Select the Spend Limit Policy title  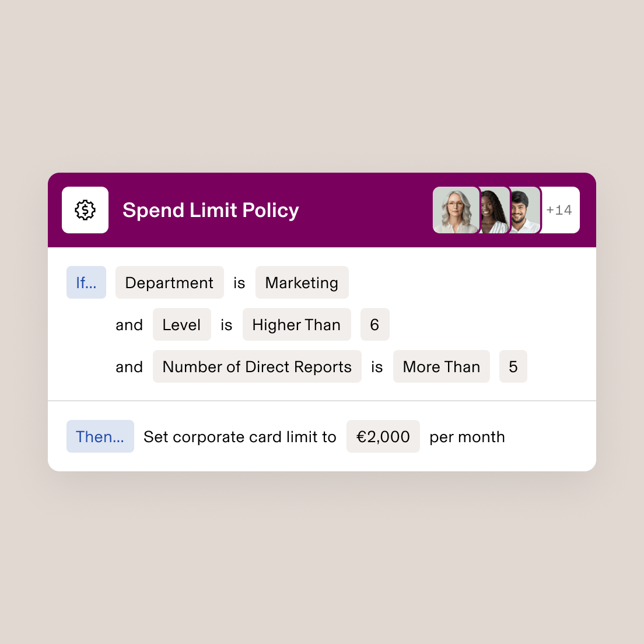point(211,210)
